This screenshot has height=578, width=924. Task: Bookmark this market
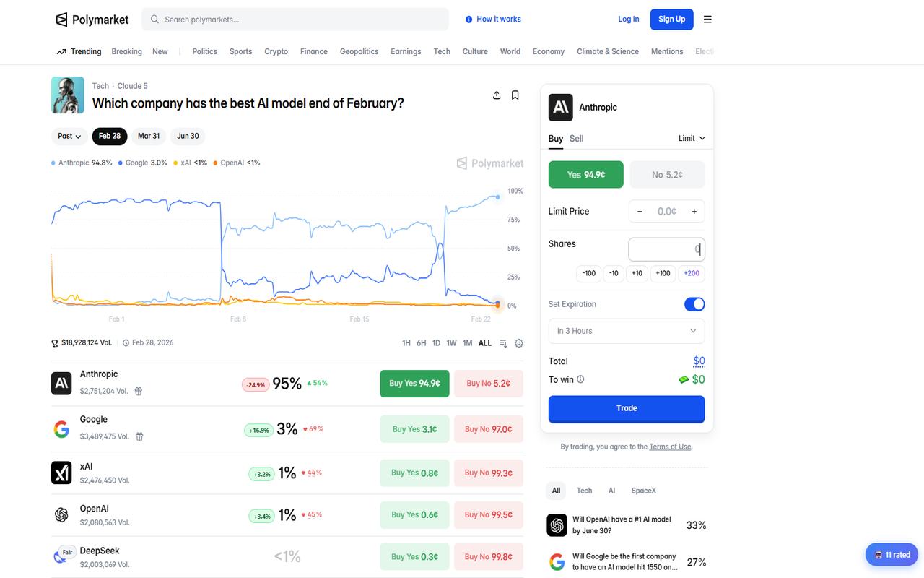tap(515, 95)
